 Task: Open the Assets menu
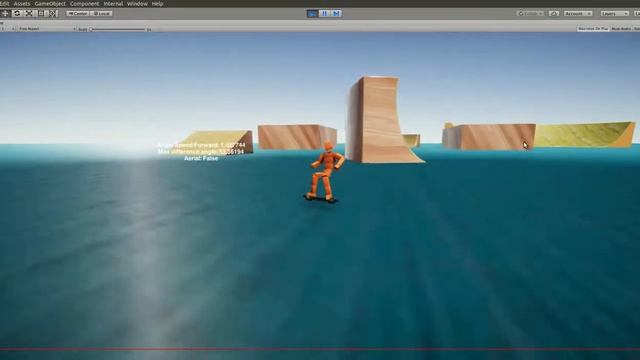tap(22, 4)
